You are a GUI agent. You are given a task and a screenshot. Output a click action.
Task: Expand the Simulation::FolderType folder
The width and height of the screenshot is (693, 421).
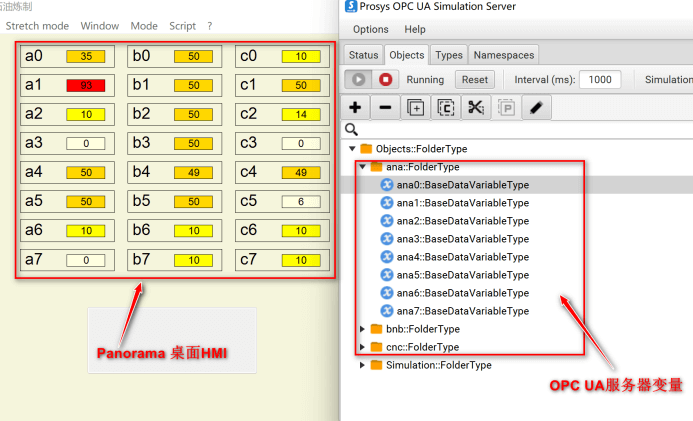(x=362, y=365)
